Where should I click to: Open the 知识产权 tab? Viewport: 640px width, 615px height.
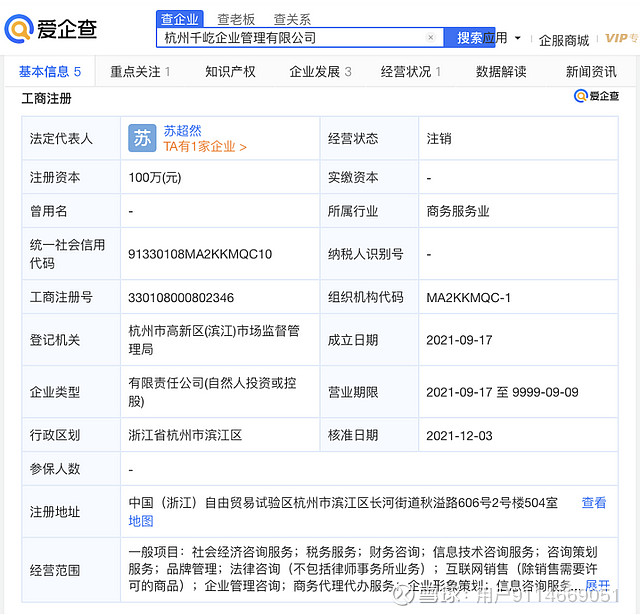coord(230,72)
